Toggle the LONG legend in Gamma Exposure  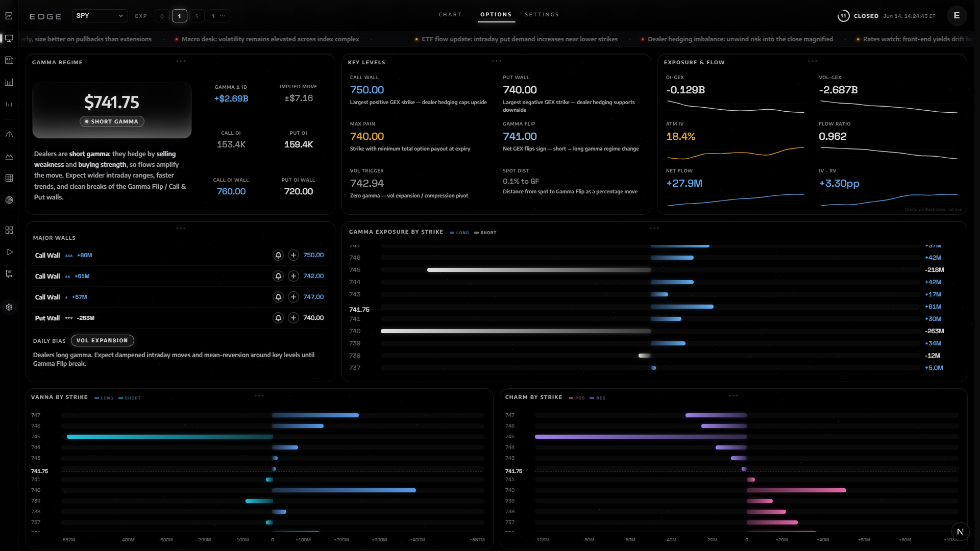point(459,233)
